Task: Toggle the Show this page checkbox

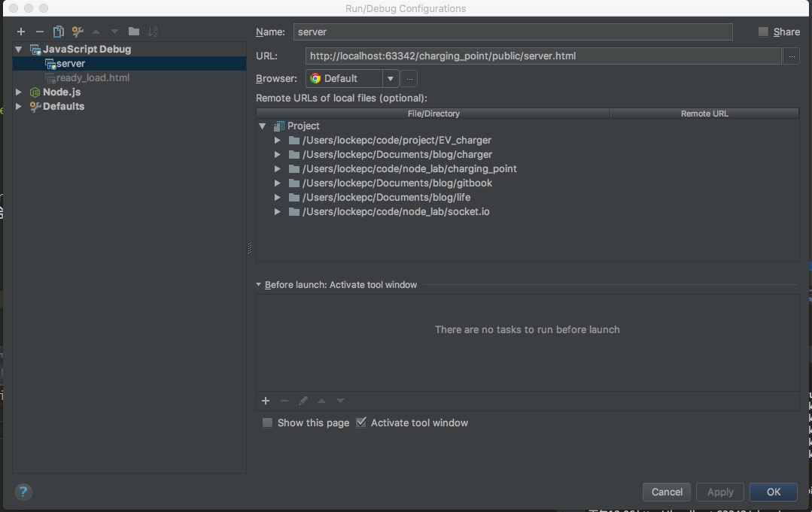Action: [267, 423]
